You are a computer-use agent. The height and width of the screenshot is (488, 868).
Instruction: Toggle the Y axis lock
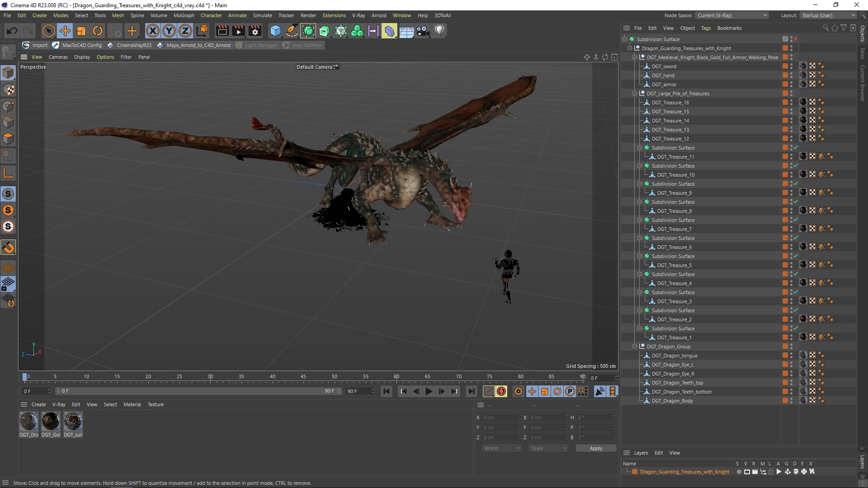169,31
